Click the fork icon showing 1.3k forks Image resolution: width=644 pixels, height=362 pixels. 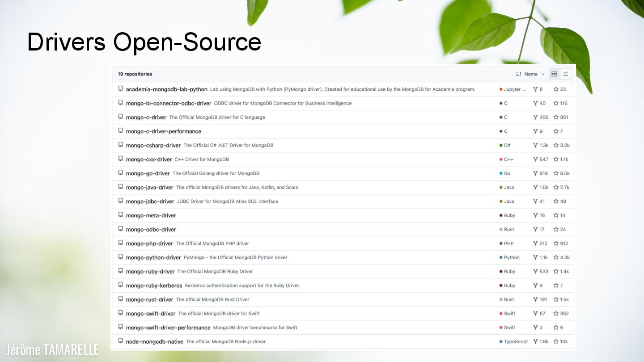[535, 146]
